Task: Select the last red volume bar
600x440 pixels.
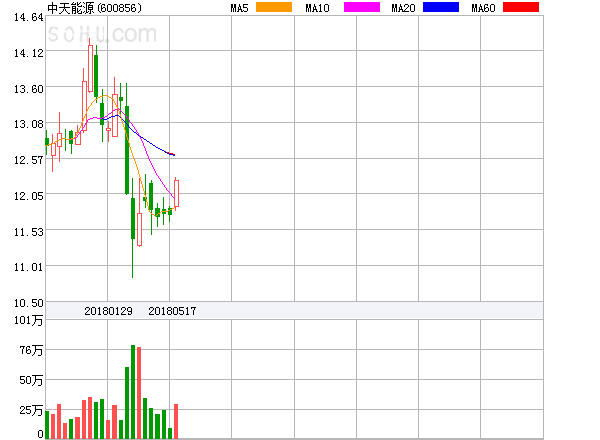Action: coord(176,421)
